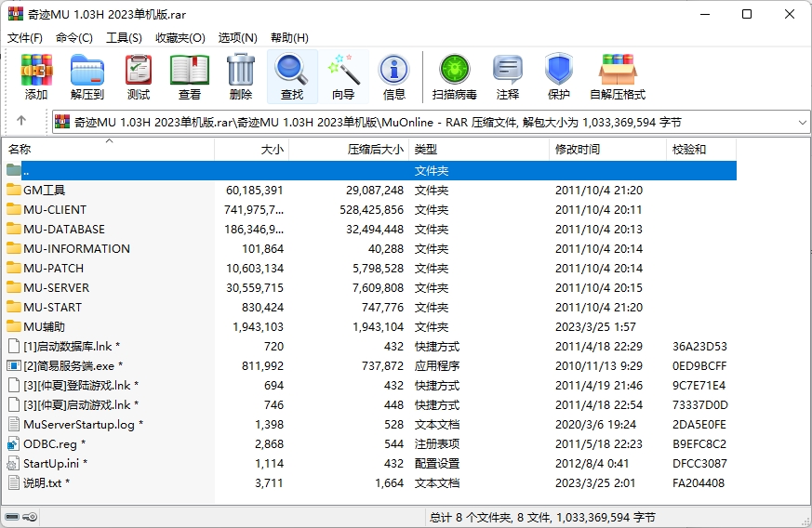Image resolution: width=812 pixels, height=528 pixels.
Task: Expand the address path dropdown arrow
Action: [803, 122]
